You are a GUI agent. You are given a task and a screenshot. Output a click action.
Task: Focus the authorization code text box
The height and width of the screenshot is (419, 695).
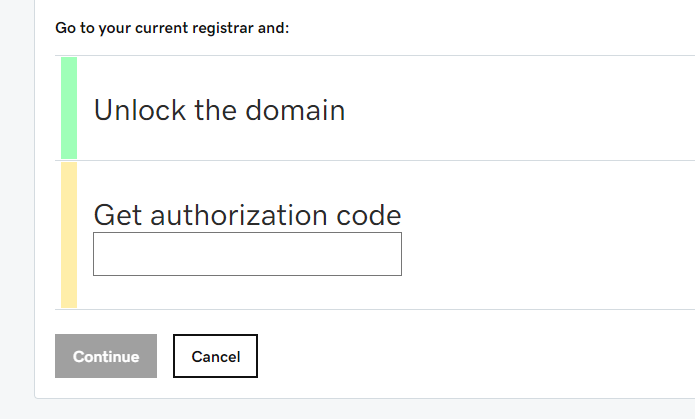[247, 254]
